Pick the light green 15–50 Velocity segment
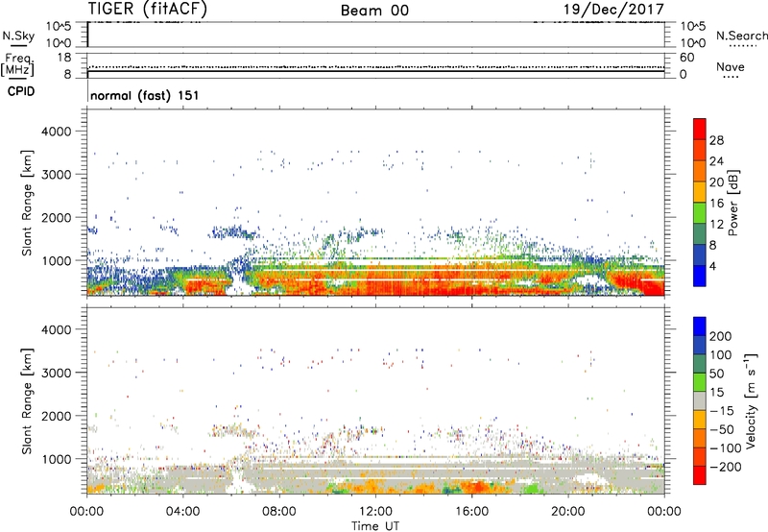 click(x=700, y=382)
